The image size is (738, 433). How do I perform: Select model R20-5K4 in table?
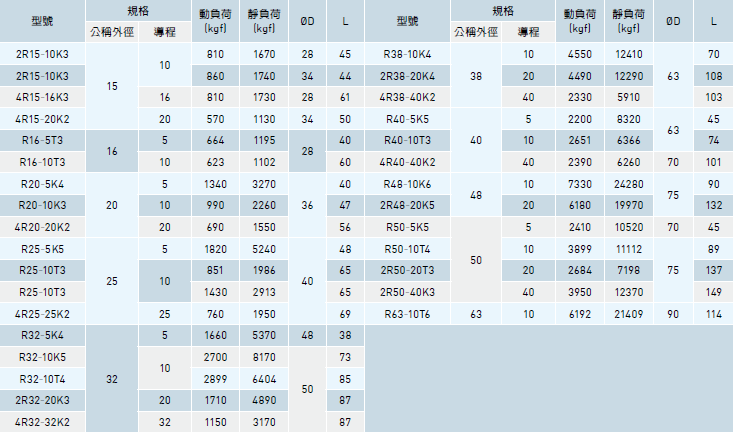pos(43,183)
